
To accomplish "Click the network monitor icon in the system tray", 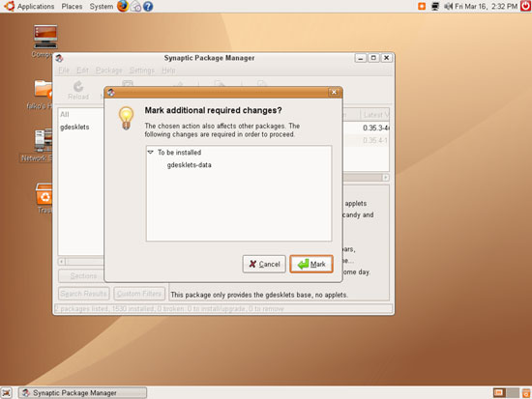I will coord(435,6).
